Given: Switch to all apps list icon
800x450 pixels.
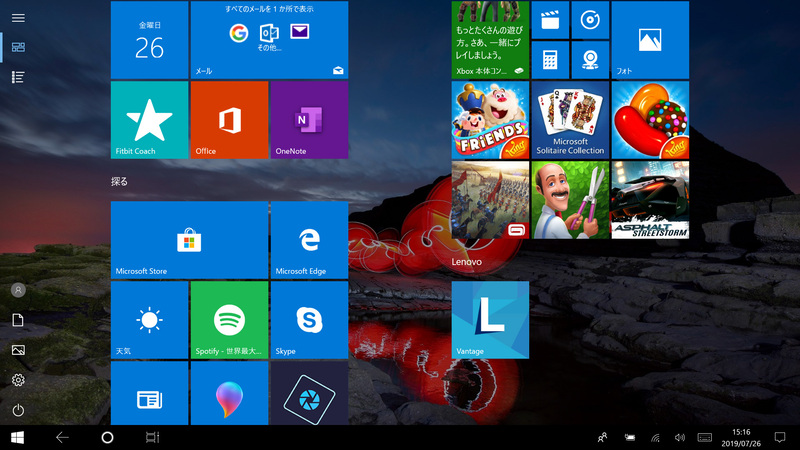Looking at the screenshot, I should [18, 77].
